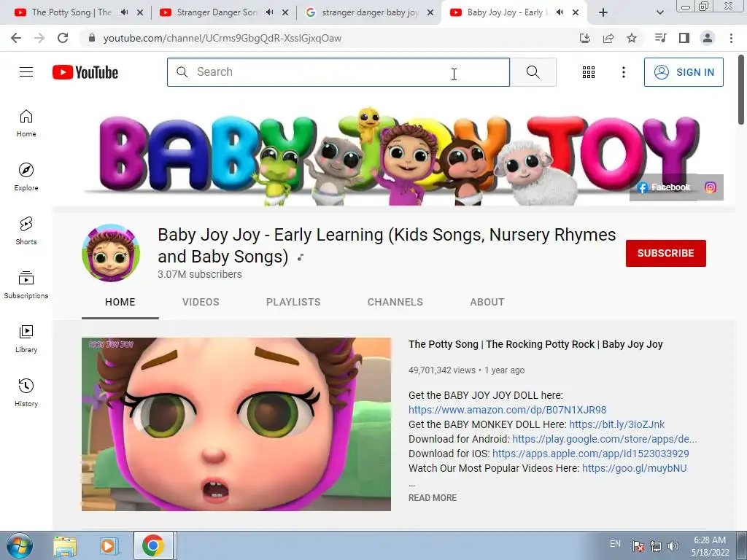
Task: Open Action Center flag in system tray
Action: point(638,546)
